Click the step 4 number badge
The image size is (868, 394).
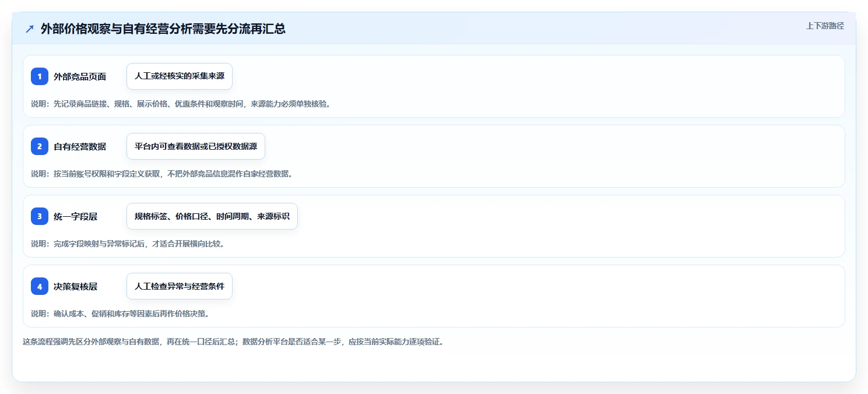tap(40, 286)
